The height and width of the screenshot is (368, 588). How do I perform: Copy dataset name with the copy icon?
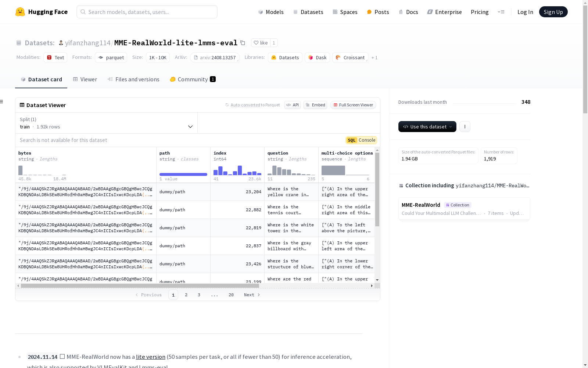click(243, 43)
